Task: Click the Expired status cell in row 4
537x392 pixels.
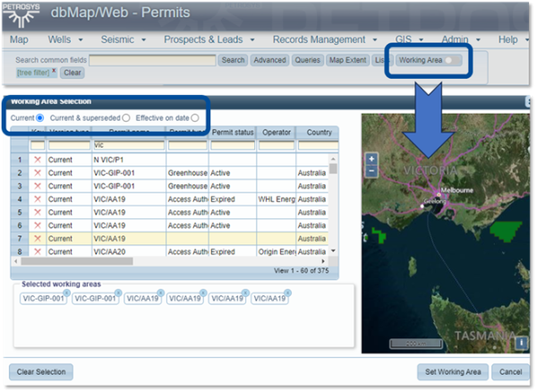Action: (x=233, y=200)
